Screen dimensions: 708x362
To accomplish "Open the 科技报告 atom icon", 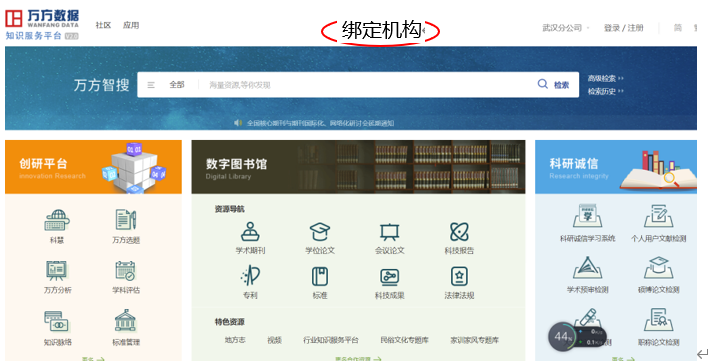I will click(x=459, y=232).
